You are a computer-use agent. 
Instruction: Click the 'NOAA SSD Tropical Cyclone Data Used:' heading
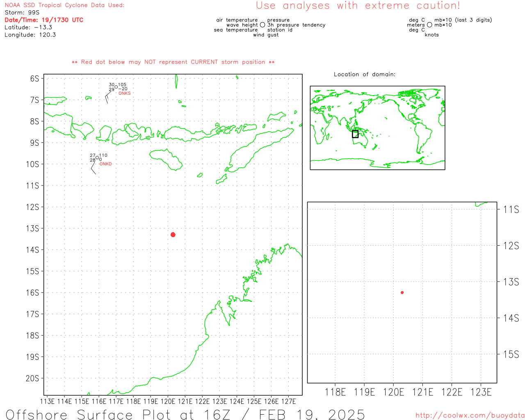64,5
